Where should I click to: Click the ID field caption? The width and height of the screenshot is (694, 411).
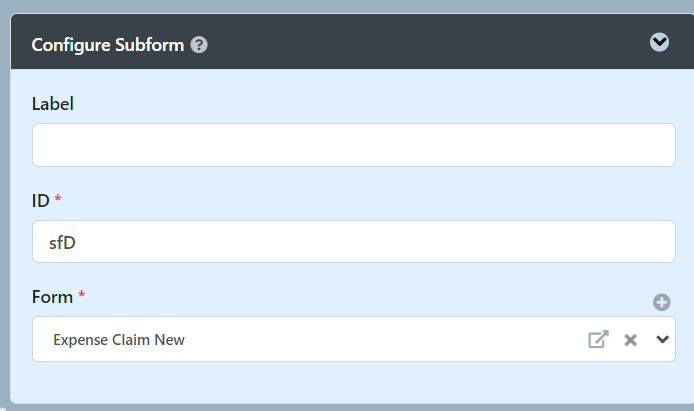point(40,200)
